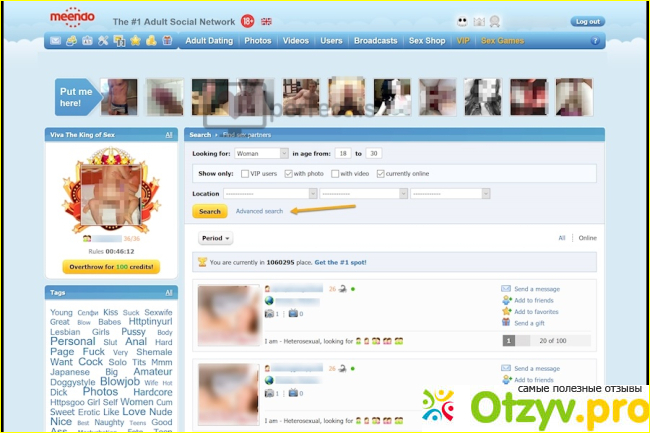Image resolution: width=650 pixels, height=433 pixels.
Task: Click the gold star favorites toolbar icon
Action: click(x=135, y=41)
